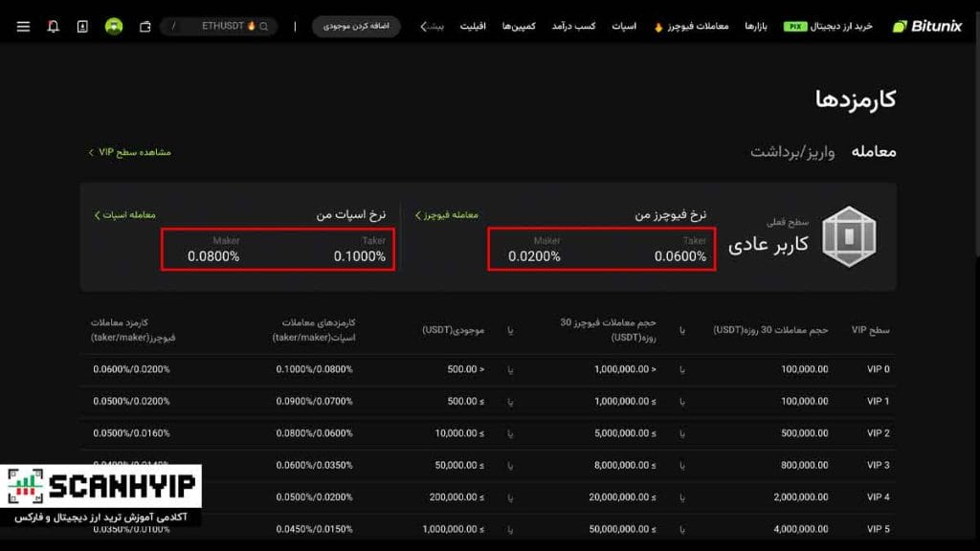Open the wallet icon in header

[145, 26]
